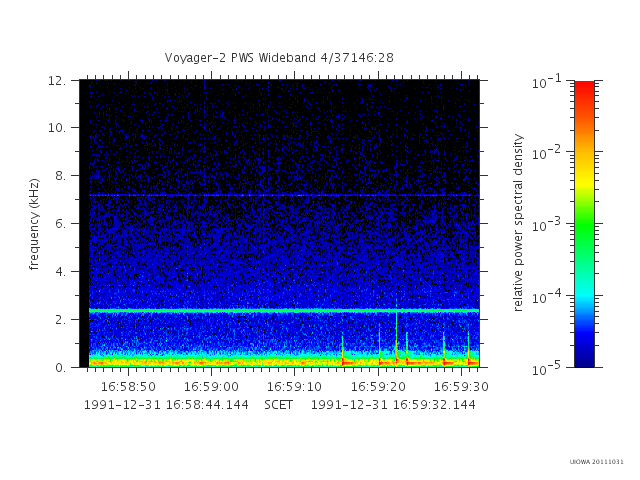Click the 10^-1 colorbar label

coord(547,82)
